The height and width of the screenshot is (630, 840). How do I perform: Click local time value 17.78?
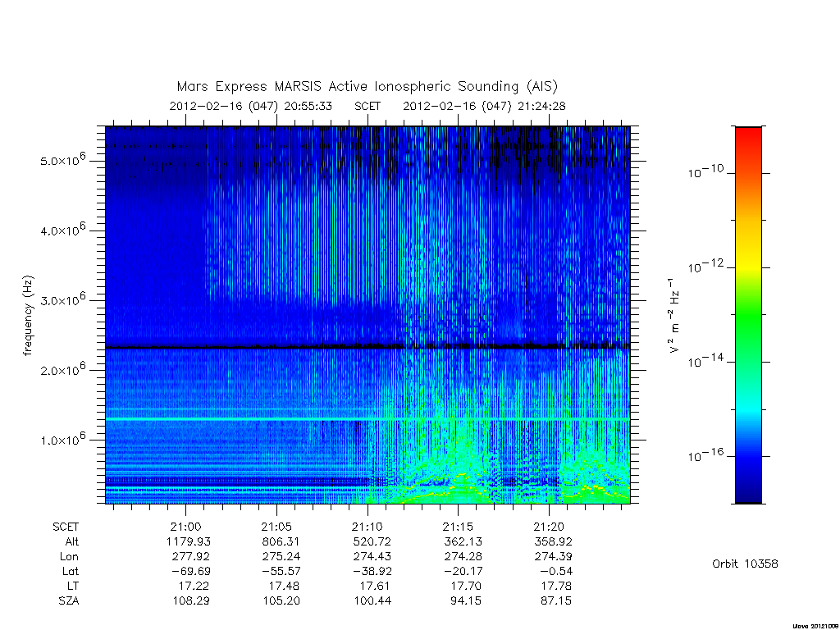coord(555,586)
